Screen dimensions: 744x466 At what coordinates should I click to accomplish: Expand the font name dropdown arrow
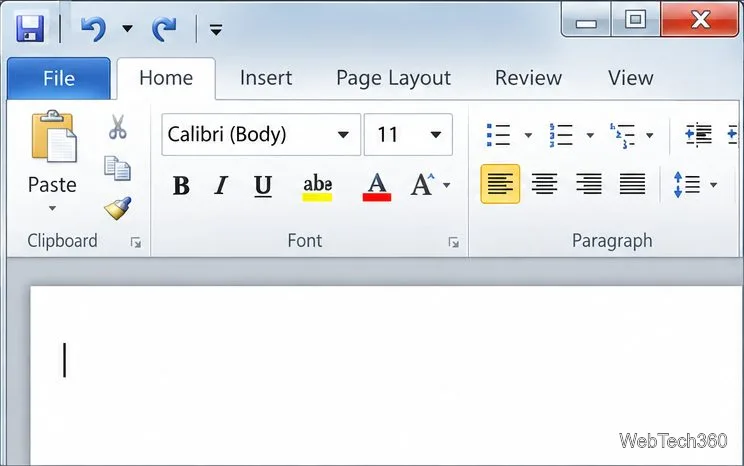coord(344,135)
